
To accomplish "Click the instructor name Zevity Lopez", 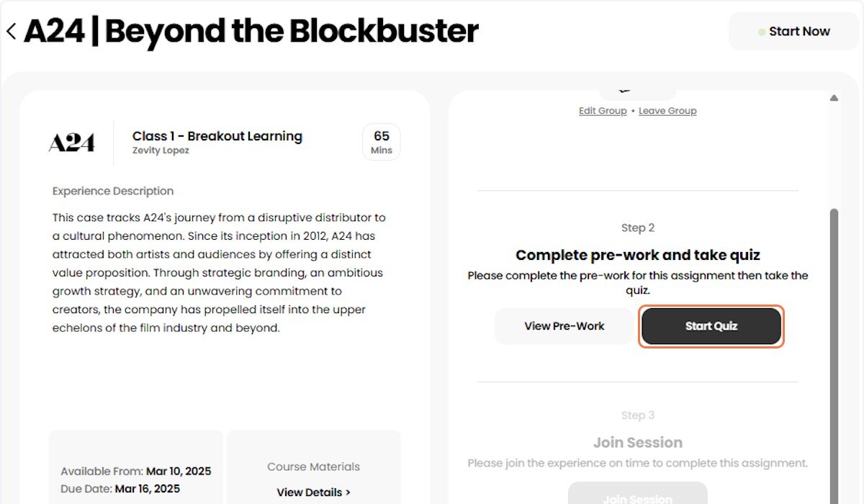I will click(x=161, y=150).
